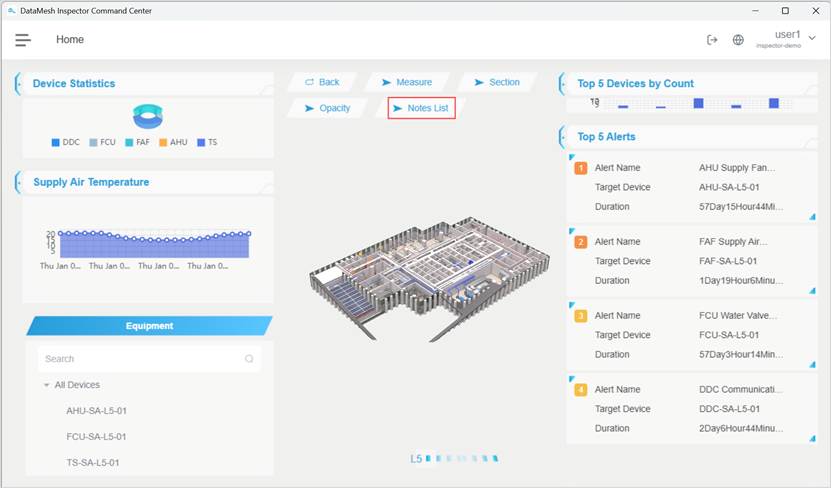
Task: Open the user1 account dropdown
Action: point(811,39)
